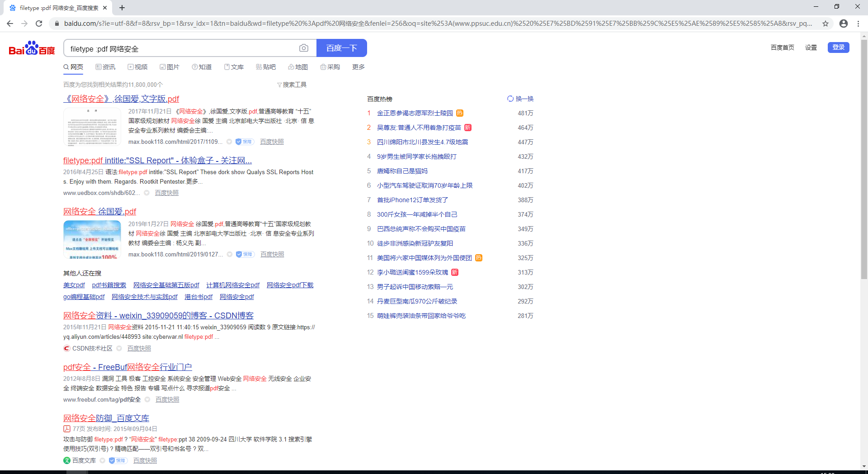This screenshot has height=474, width=868.
Task: Close the Baidu search tab
Action: click(105, 8)
